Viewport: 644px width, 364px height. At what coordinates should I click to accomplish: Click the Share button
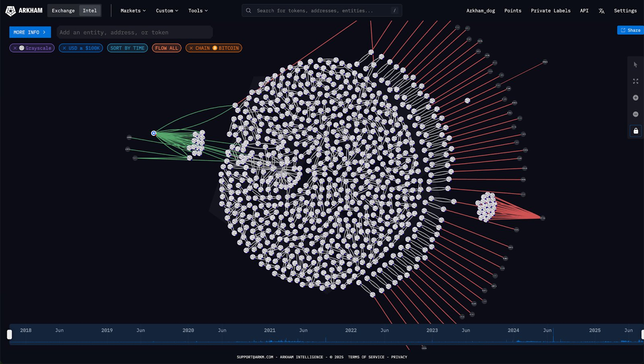click(x=630, y=30)
